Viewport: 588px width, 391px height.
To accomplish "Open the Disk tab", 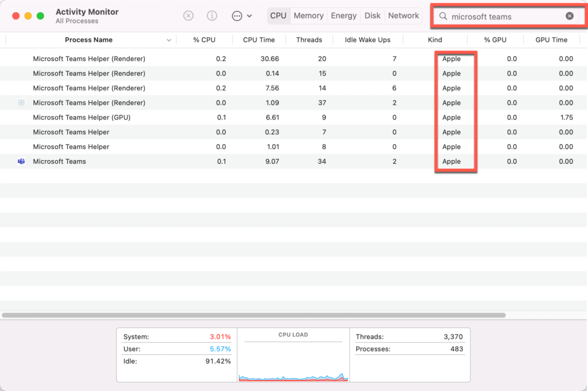I will tap(372, 16).
